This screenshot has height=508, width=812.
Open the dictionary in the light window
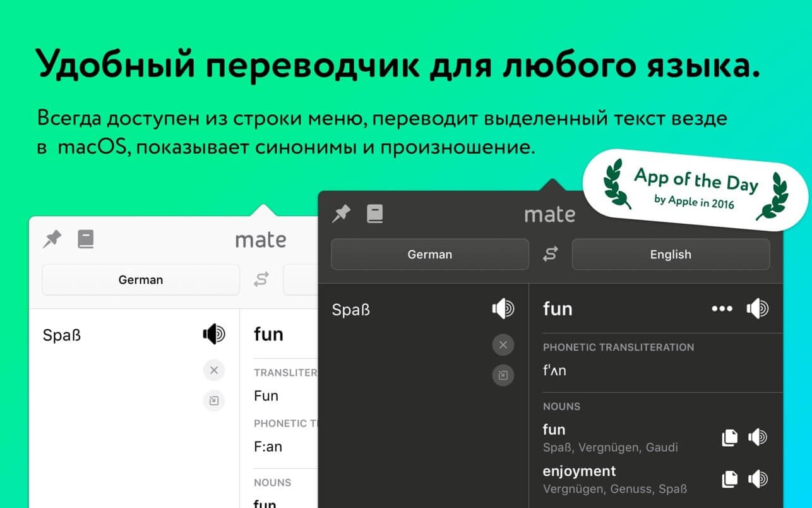coord(86,239)
